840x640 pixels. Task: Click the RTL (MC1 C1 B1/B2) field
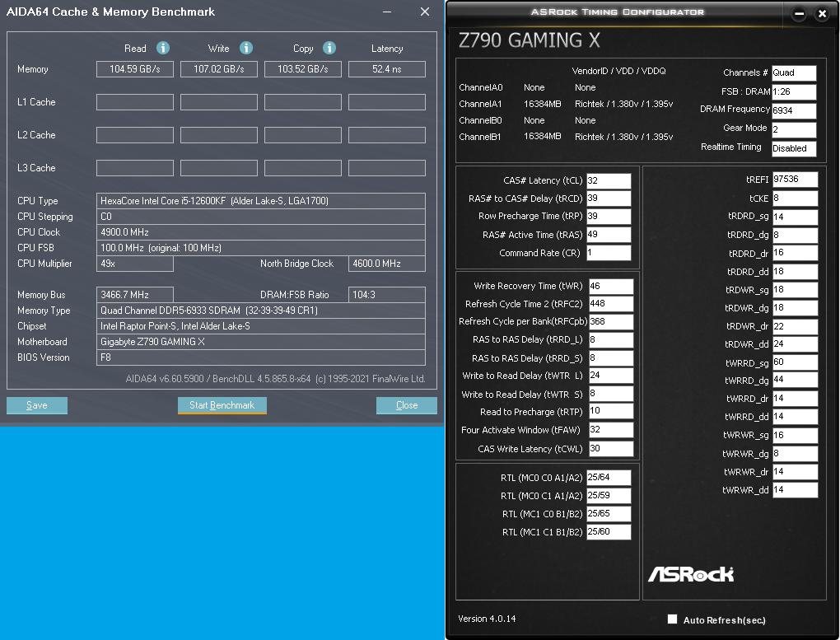(609, 532)
